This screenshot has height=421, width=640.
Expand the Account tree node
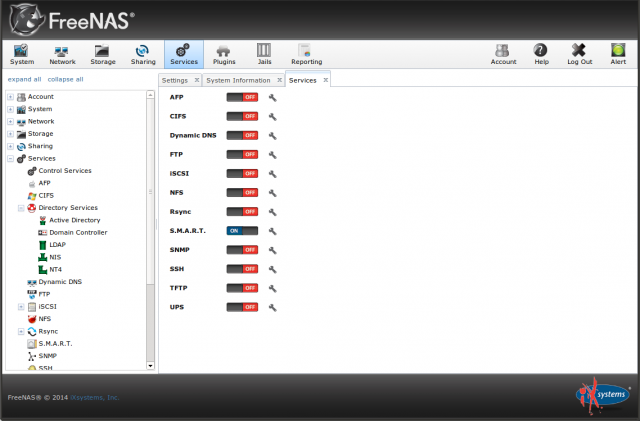pyautogui.click(x=11, y=97)
